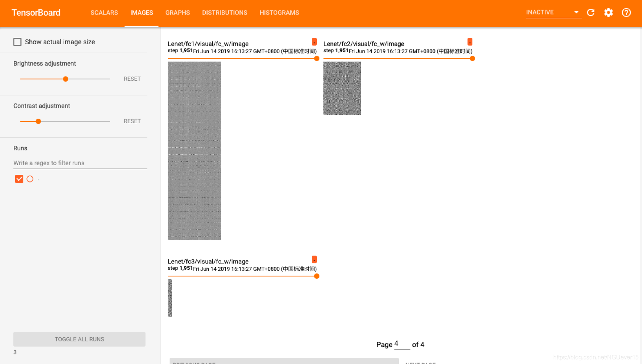Enable Show actual image size checkbox
Screen dimensions: 642x364
(17, 42)
